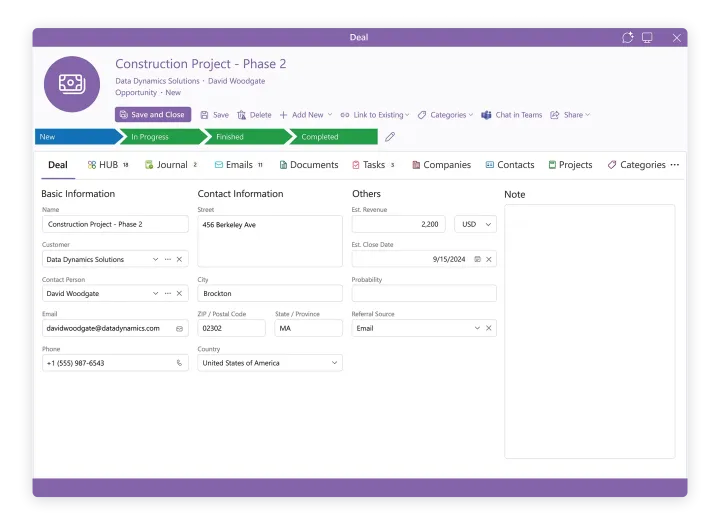Save the deal
The image size is (720, 528).
214,115
